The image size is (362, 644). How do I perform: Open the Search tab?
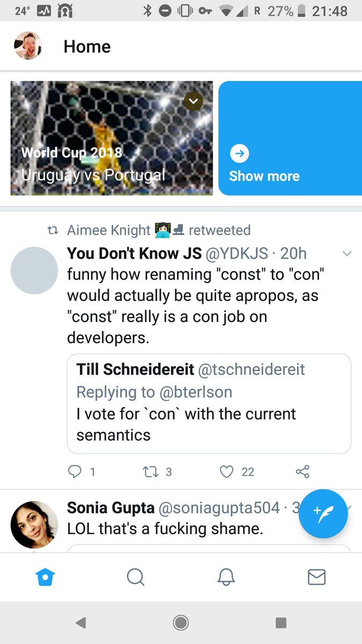tap(136, 577)
